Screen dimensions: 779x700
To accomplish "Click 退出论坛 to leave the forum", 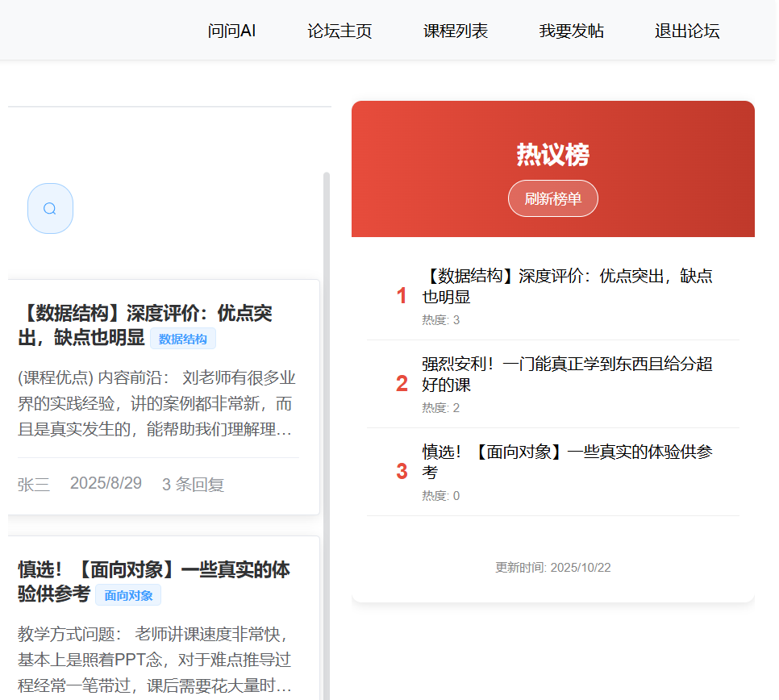I will [687, 31].
